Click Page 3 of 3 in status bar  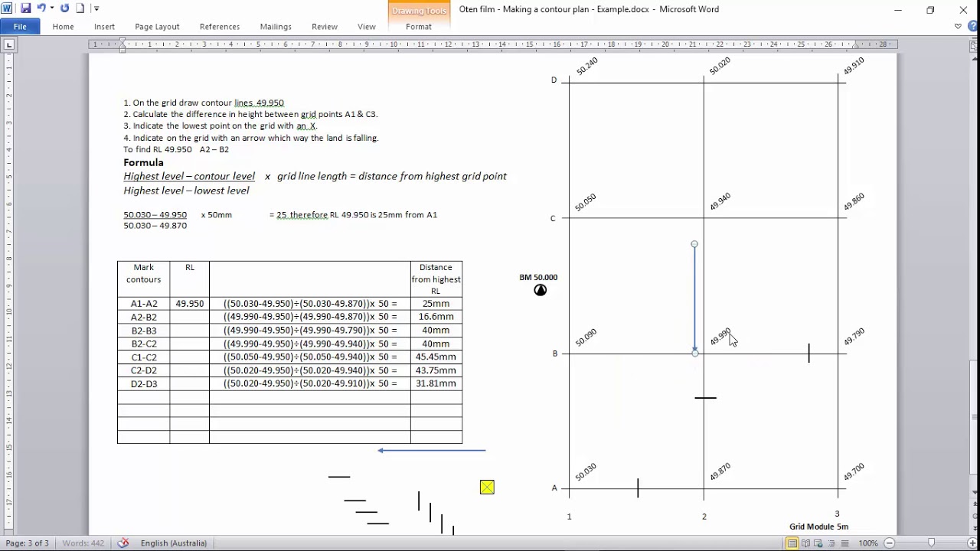[x=28, y=543]
